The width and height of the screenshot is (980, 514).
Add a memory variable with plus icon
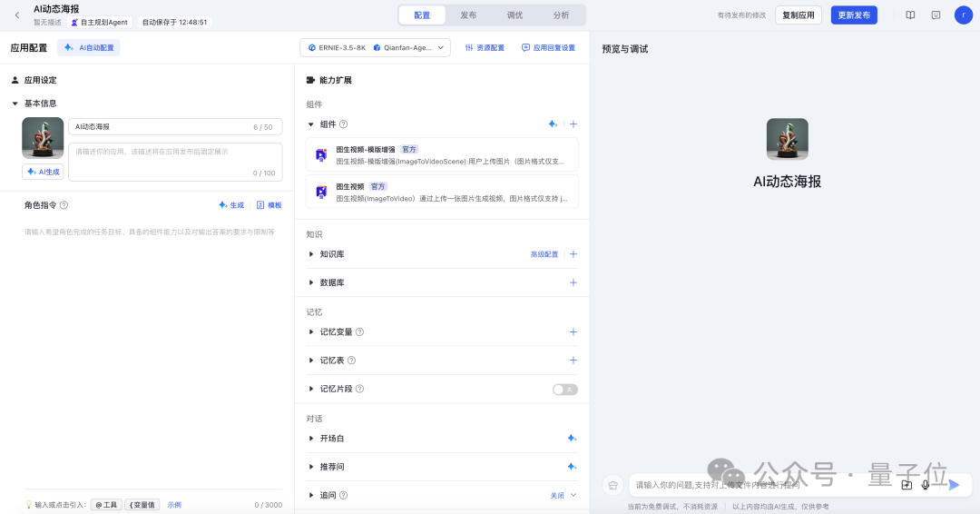pos(573,332)
